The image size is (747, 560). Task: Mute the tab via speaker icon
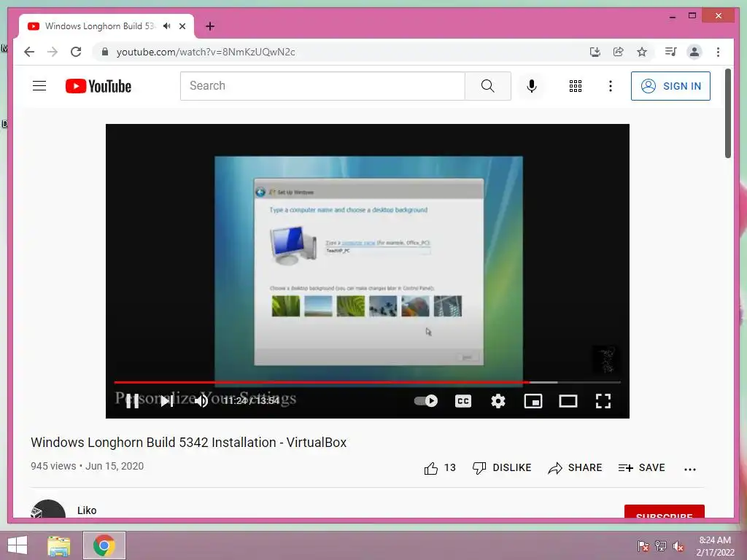[x=166, y=26]
